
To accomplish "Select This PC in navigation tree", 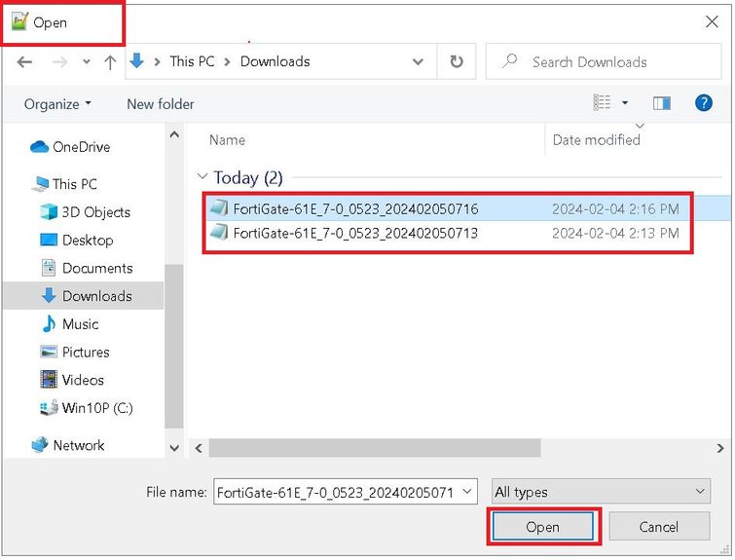I will click(x=64, y=184).
